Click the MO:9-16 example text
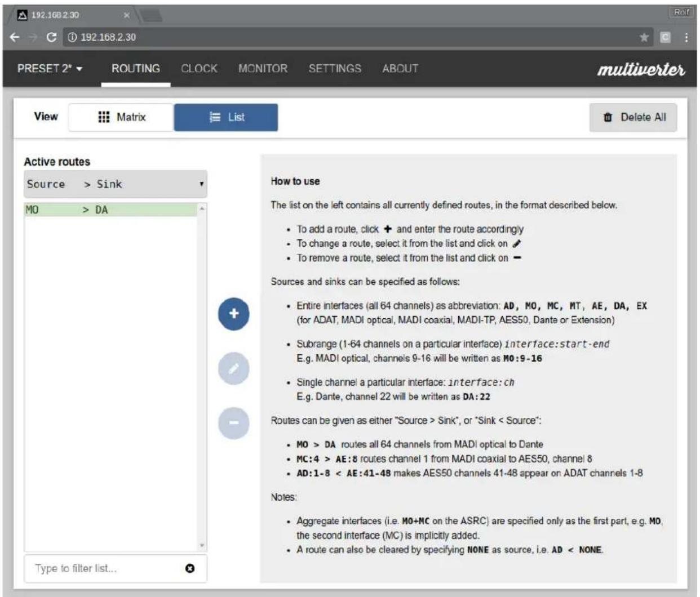Screen dimensions: 700x597 coord(522,358)
